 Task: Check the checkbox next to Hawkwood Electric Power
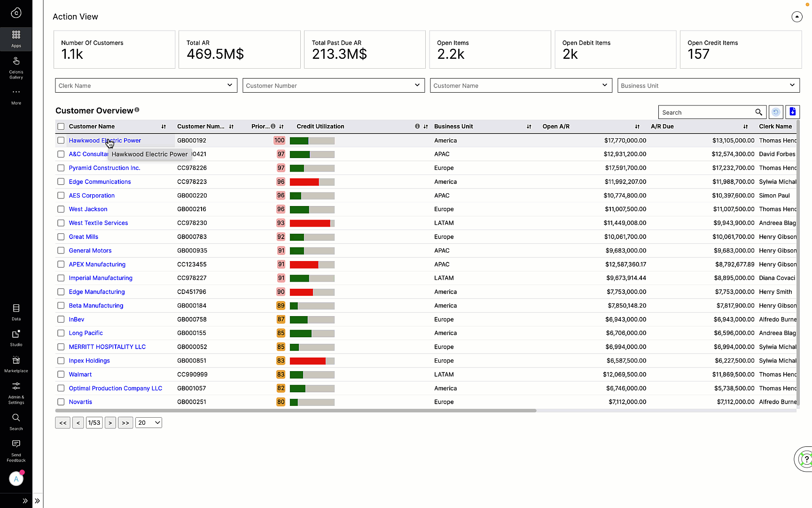coord(61,140)
